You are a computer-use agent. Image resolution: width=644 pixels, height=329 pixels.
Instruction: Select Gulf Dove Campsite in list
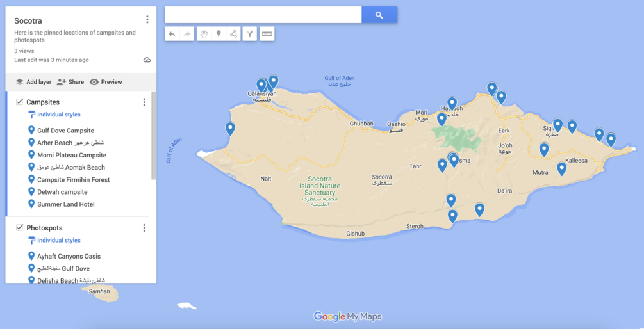coord(66,131)
